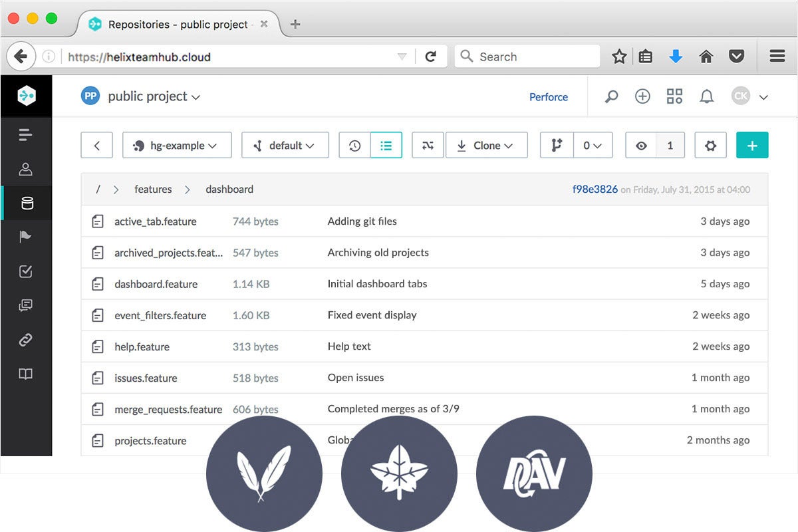The image size is (798, 532).
Task: Open repository settings gear
Action: tap(710, 146)
